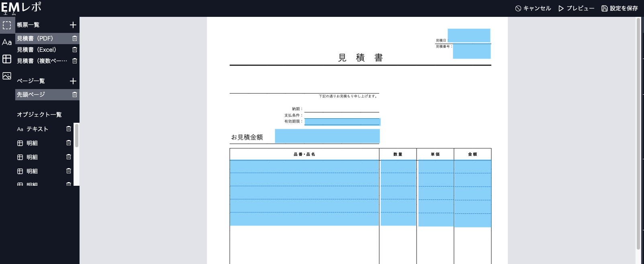
Task: Select the blue お見積金額 field on canvas
Action: click(x=327, y=136)
